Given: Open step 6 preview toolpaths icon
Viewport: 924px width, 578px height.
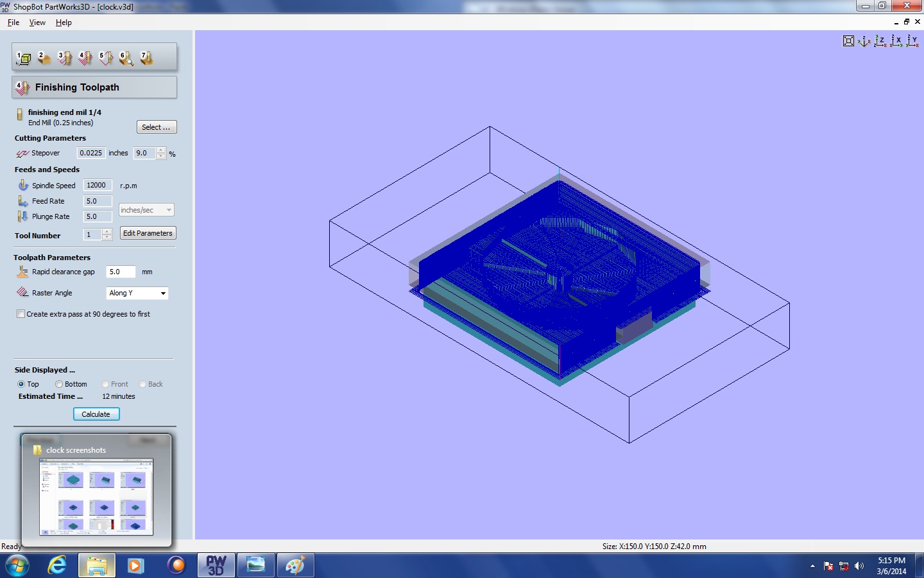Looking at the screenshot, I should 126,58.
